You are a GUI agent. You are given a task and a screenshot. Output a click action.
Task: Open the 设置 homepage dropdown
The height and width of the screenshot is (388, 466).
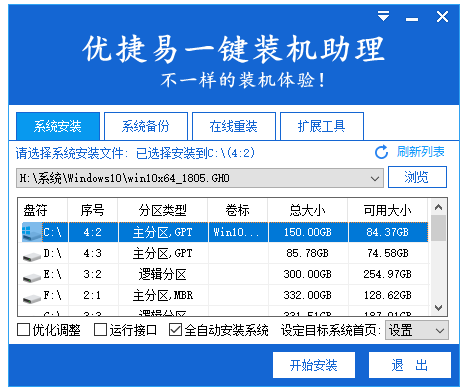(417, 330)
